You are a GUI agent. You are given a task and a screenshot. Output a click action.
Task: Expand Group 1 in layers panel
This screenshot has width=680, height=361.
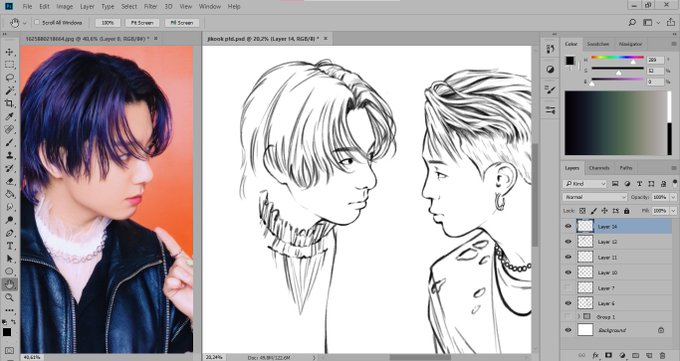[x=579, y=316]
